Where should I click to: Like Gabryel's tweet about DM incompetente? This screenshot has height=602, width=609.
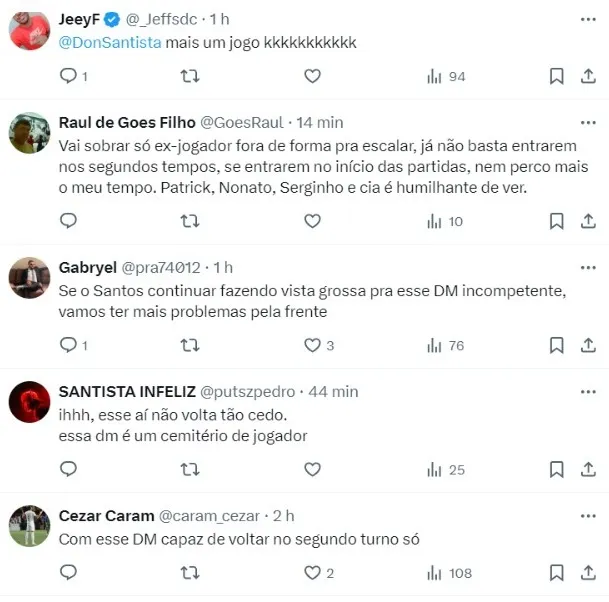click(x=318, y=345)
